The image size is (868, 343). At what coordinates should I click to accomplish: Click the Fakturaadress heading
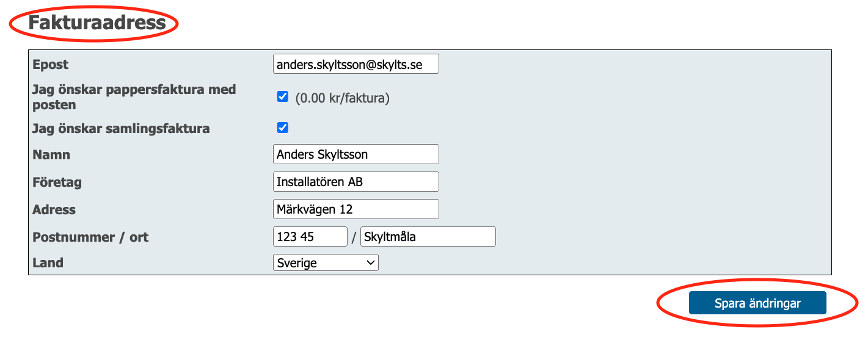[97, 23]
